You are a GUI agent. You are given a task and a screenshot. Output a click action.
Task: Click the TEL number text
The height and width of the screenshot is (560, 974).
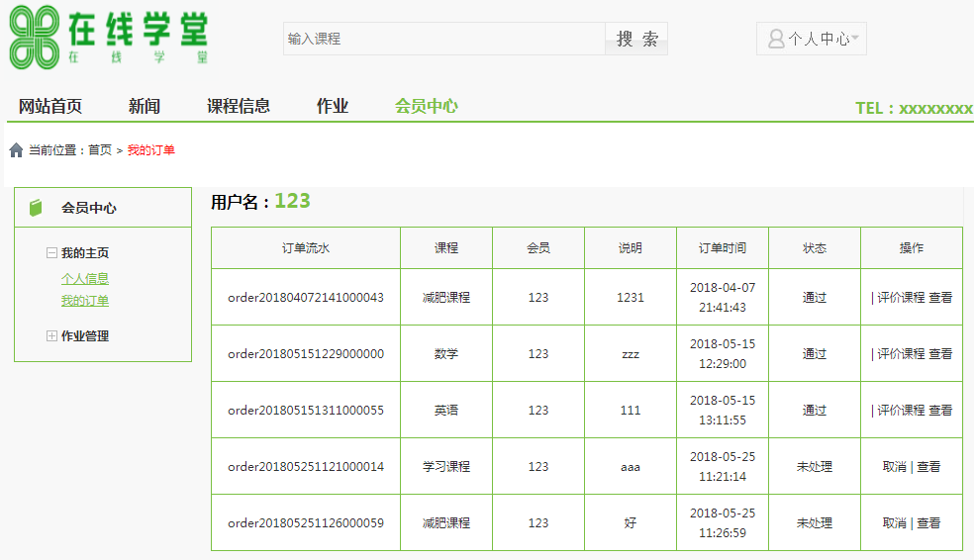914,109
